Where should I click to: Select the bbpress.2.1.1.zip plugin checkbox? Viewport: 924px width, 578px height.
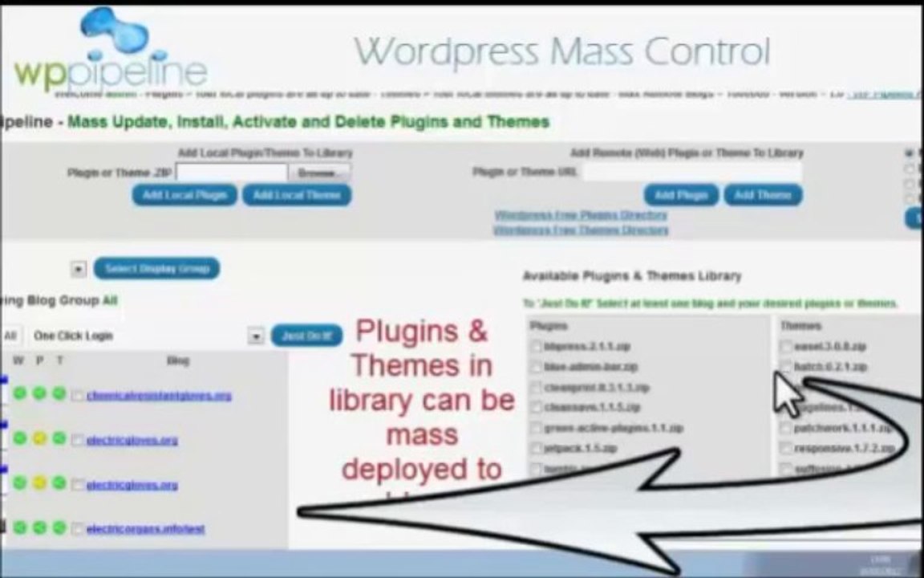pos(536,347)
